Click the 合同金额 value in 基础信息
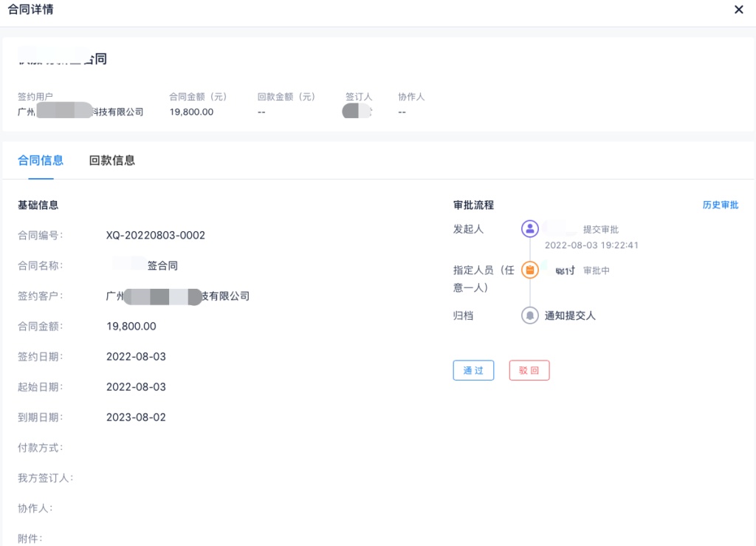Viewport: 756px width, 546px height. (131, 327)
